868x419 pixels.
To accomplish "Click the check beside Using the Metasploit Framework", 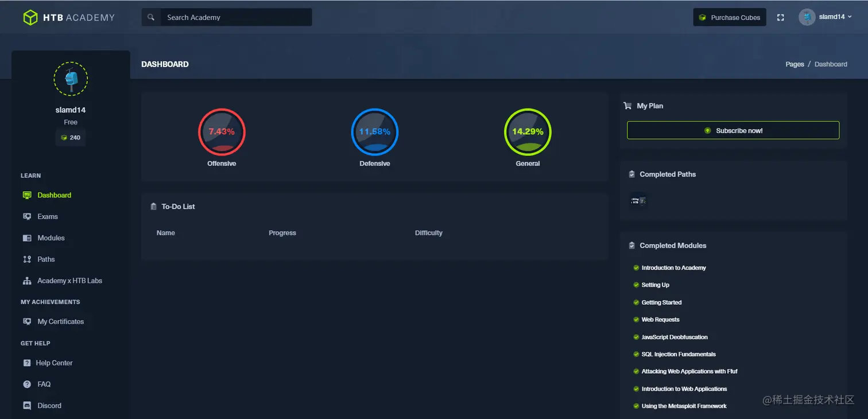I will click(x=636, y=406).
